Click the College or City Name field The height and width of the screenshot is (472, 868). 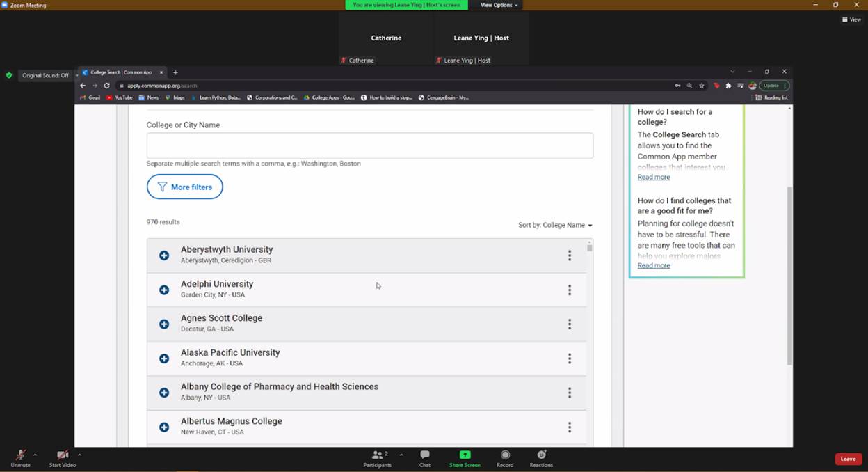pyautogui.click(x=370, y=145)
